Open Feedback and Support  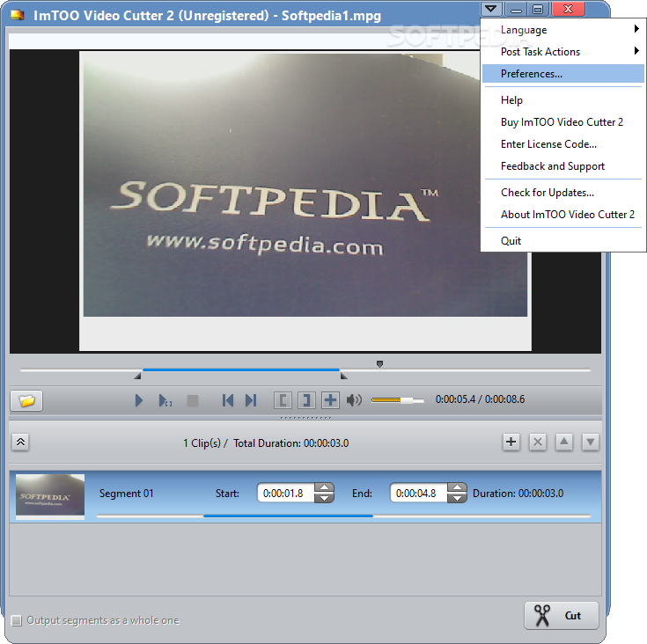pyautogui.click(x=563, y=166)
